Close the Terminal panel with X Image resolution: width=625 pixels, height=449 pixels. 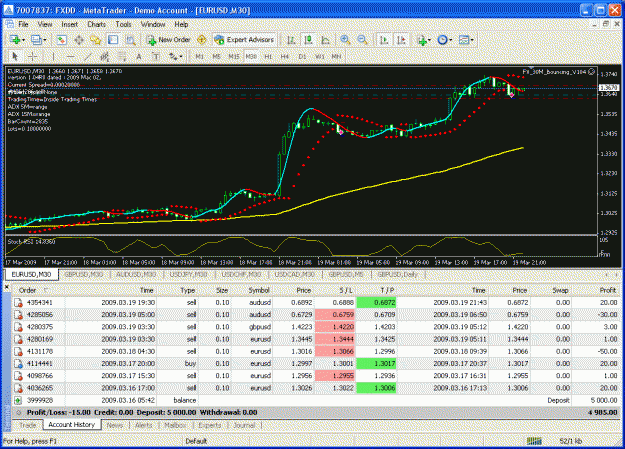pyautogui.click(x=7, y=287)
